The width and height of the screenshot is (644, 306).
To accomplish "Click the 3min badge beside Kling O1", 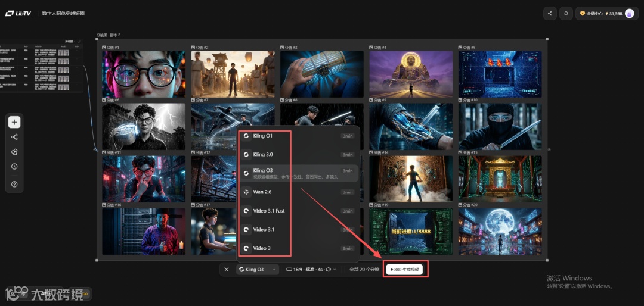I will [x=348, y=136].
